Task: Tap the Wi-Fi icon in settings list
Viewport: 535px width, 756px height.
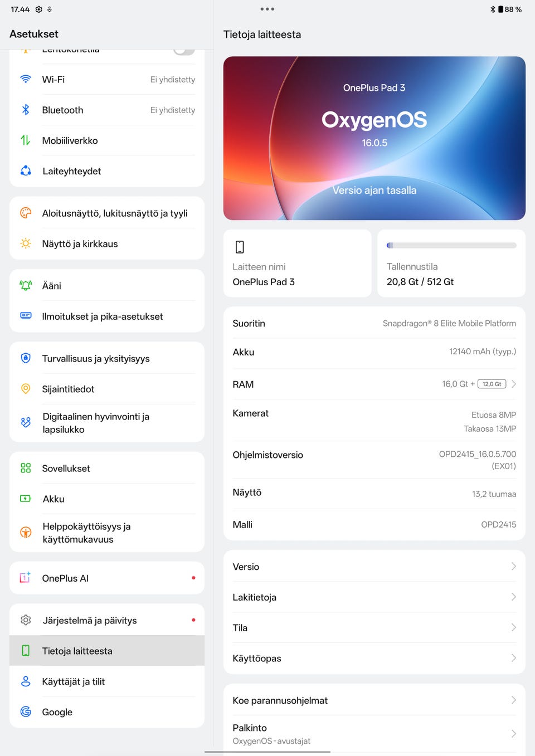Action: pos(26,79)
